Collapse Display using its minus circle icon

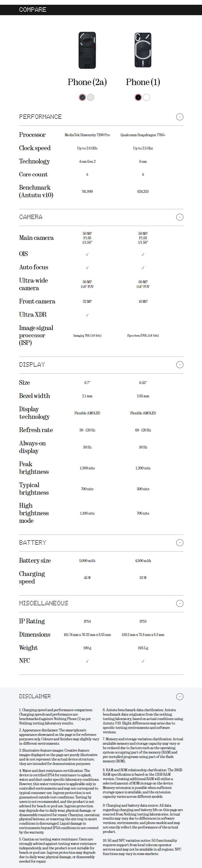click(180, 364)
